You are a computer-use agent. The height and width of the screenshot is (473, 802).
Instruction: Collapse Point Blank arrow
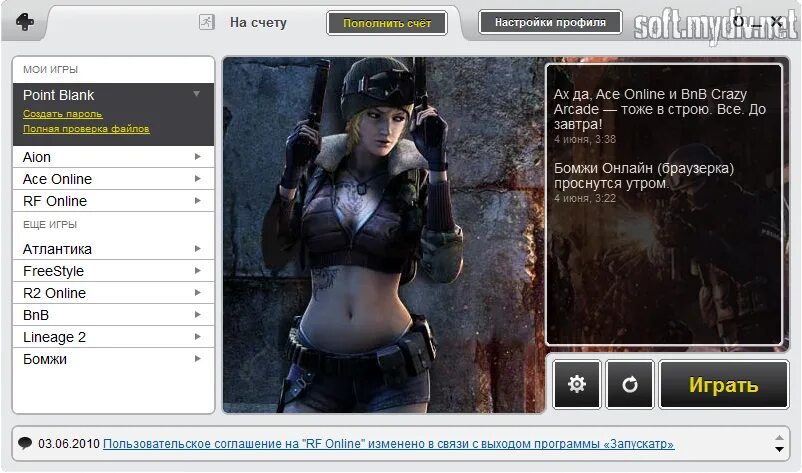[196, 94]
